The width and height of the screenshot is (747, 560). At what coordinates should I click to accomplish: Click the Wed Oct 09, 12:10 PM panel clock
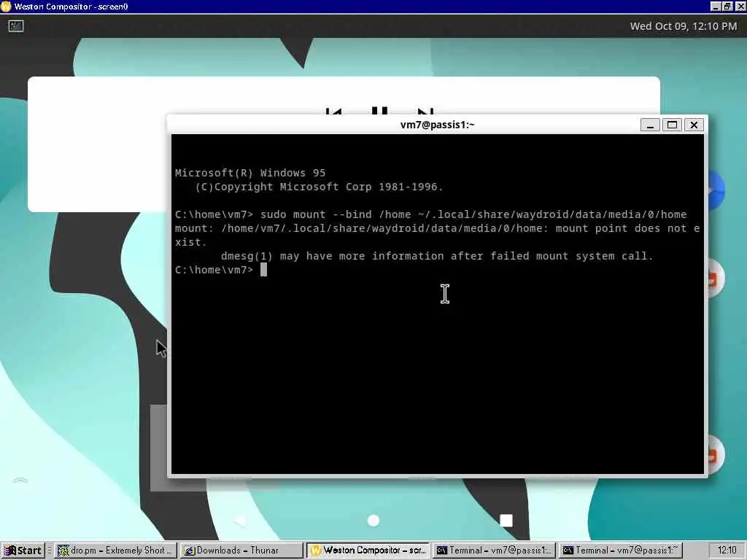click(x=683, y=26)
